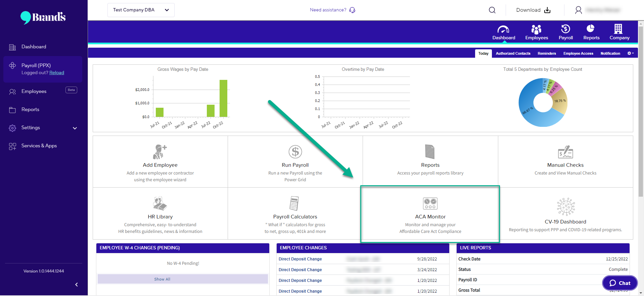Click Check Date value 12/25/2022

coord(616,259)
